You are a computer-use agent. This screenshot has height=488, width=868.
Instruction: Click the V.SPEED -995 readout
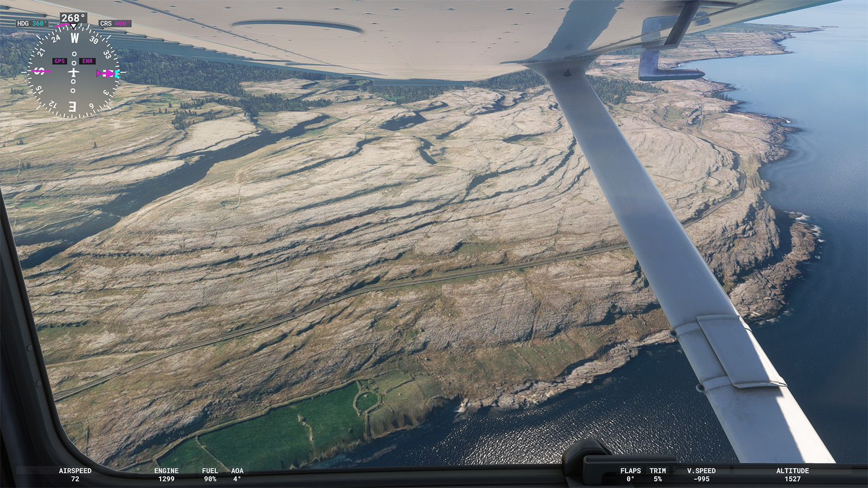coord(701,475)
